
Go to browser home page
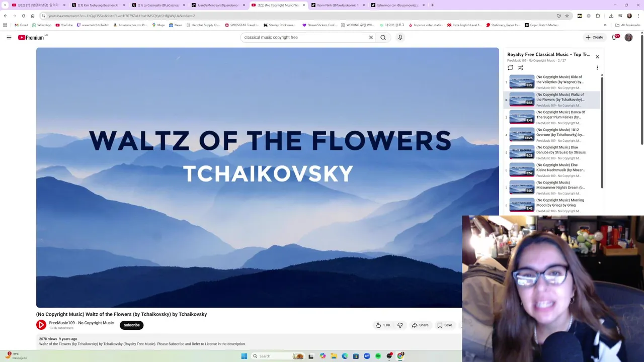33,16
